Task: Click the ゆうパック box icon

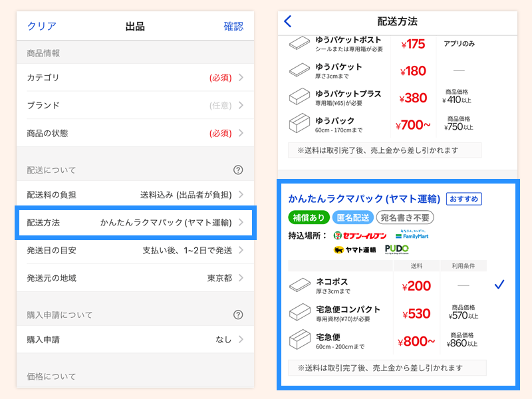Action: pyautogui.click(x=299, y=123)
